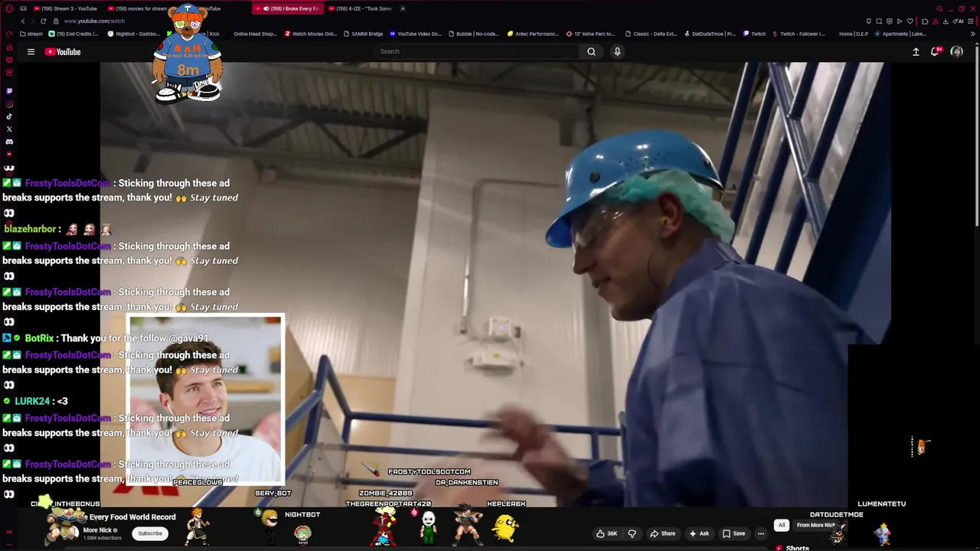Click the Ask button
Image resolution: width=980 pixels, height=551 pixels.
[x=699, y=533]
